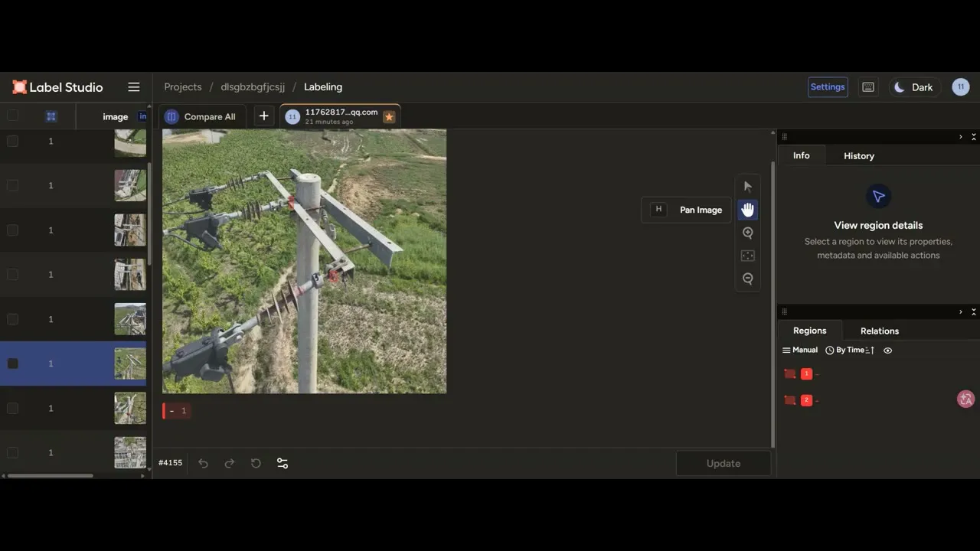Click the zoom to fit icon
Screen dimensions: 980x551
pyautogui.click(x=748, y=256)
